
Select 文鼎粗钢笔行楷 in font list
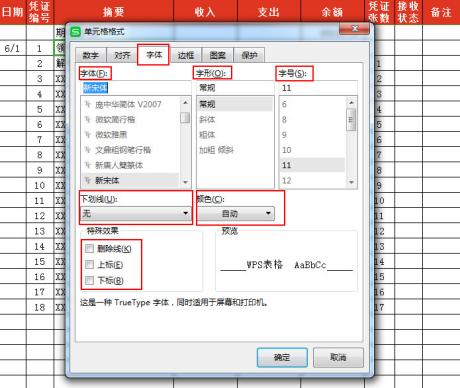pyautogui.click(x=130, y=150)
